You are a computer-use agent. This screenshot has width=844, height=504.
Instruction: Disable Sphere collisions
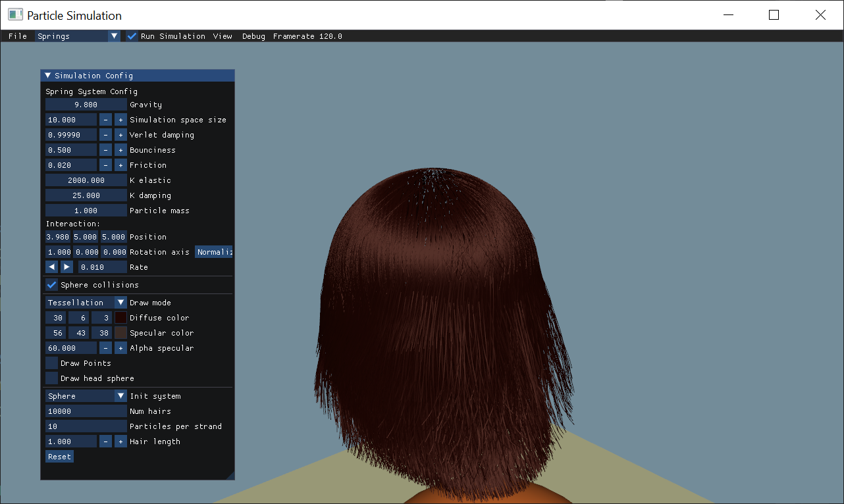point(51,284)
